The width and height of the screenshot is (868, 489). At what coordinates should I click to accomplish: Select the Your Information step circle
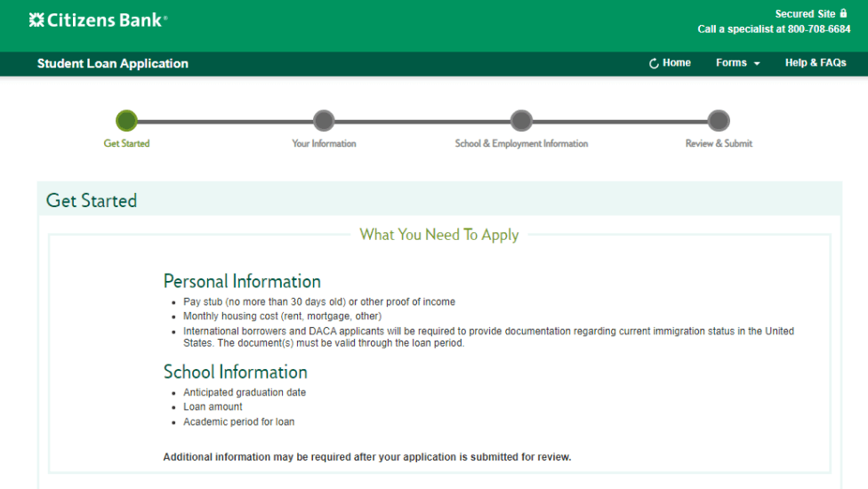coord(324,121)
